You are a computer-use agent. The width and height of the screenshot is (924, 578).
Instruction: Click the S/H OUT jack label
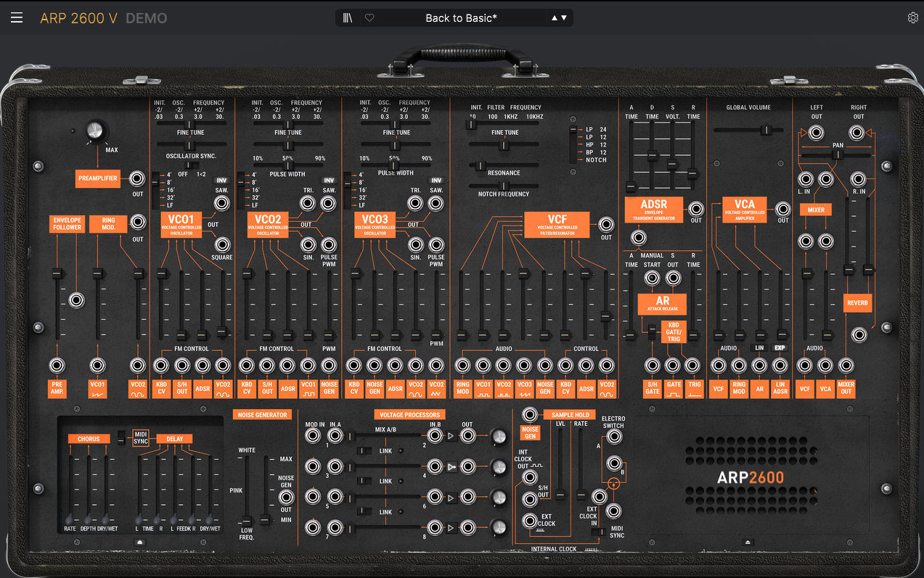coord(543,491)
